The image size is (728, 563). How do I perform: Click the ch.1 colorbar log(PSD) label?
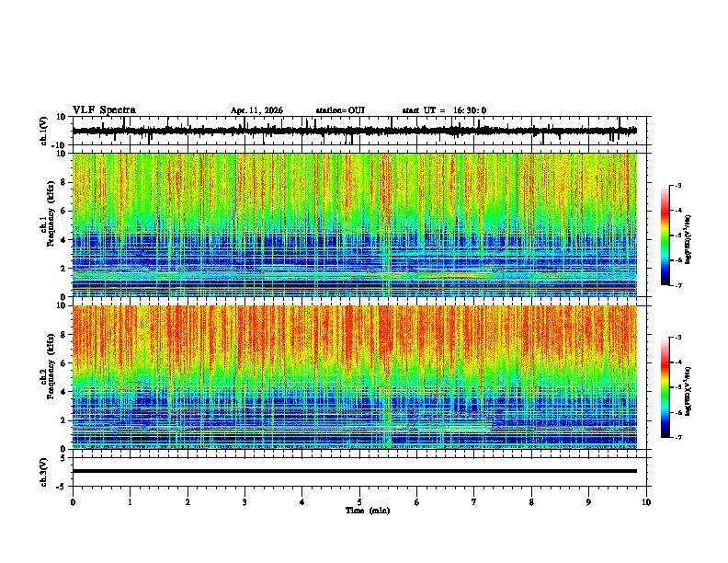[x=688, y=239]
